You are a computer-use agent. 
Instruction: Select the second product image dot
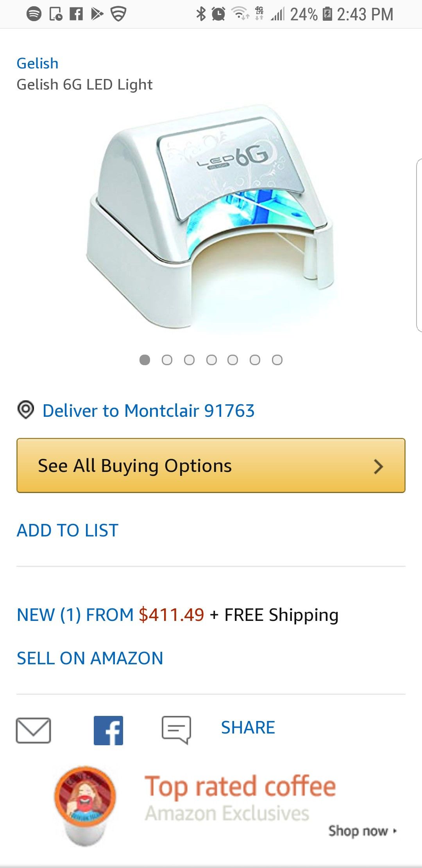167,360
